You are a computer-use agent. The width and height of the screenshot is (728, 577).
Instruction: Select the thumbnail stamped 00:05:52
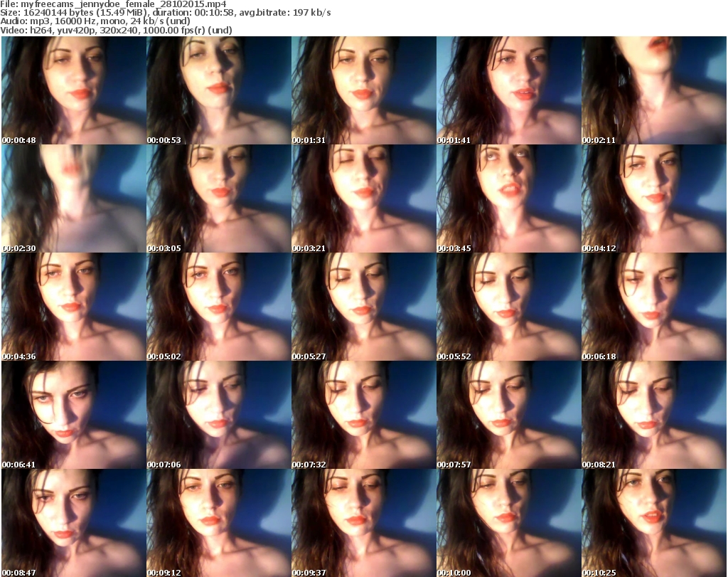click(x=509, y=307)
